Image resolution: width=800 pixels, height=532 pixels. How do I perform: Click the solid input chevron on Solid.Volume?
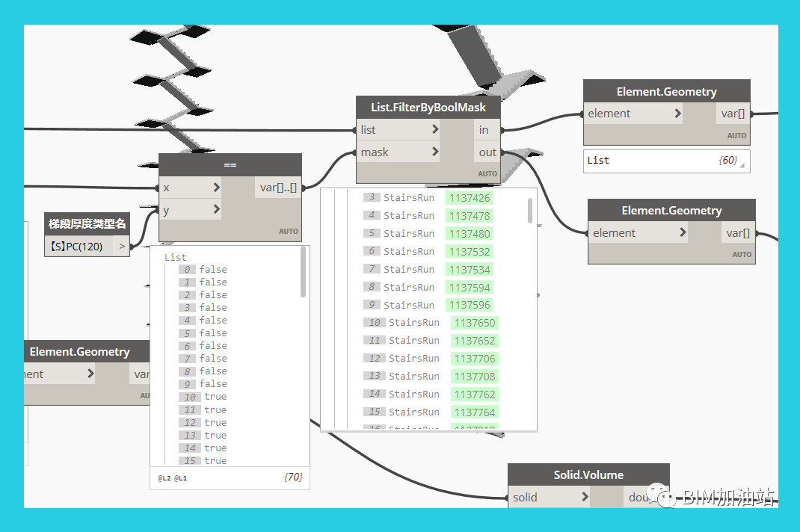coord(585,497)
